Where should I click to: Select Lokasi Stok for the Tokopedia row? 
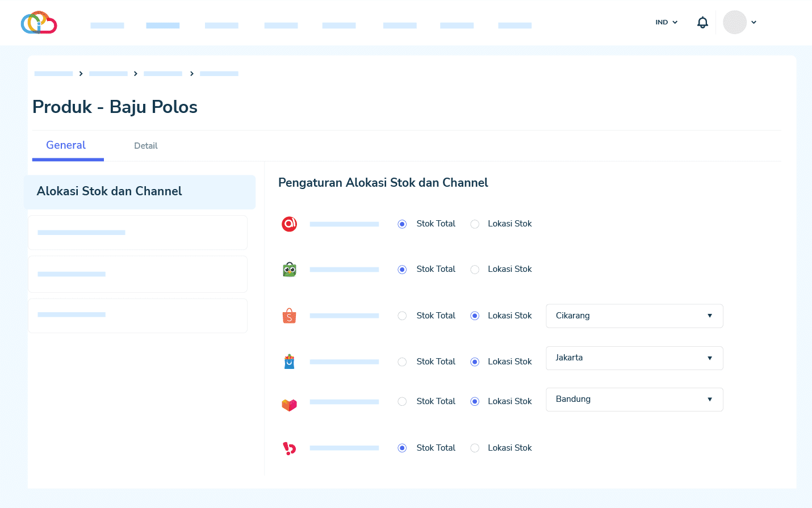pos(475,270)
